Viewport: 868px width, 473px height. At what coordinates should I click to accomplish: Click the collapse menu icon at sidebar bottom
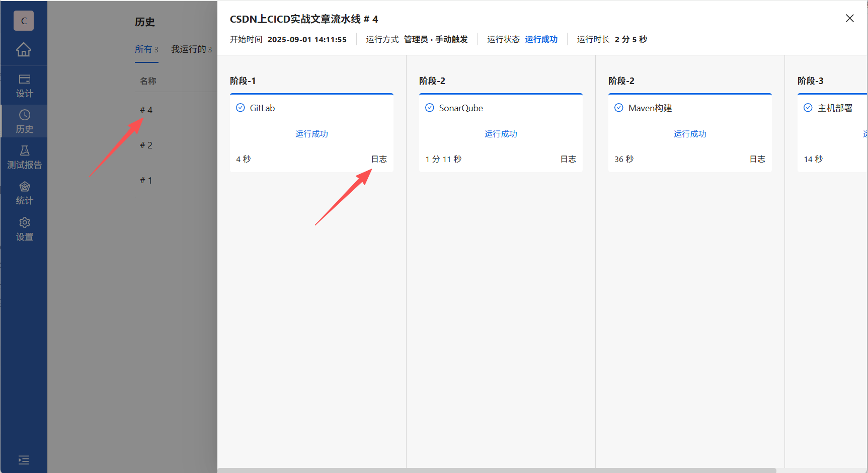[x=23, y=460]
